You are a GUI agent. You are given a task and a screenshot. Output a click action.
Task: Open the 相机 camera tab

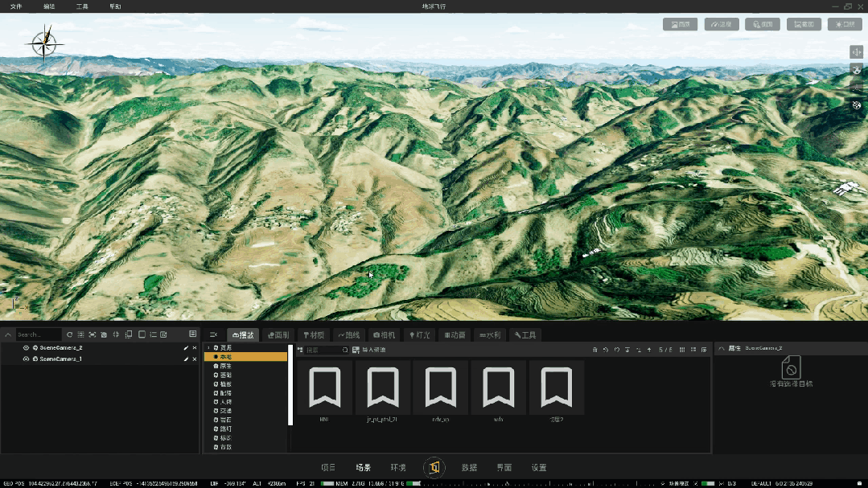pos(385,335)
